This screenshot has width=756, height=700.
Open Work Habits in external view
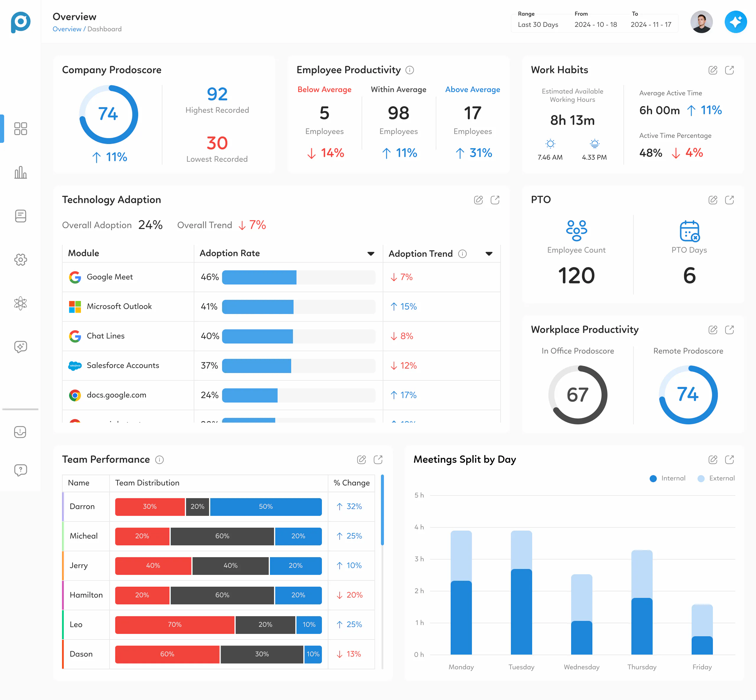tap(729, 70)
